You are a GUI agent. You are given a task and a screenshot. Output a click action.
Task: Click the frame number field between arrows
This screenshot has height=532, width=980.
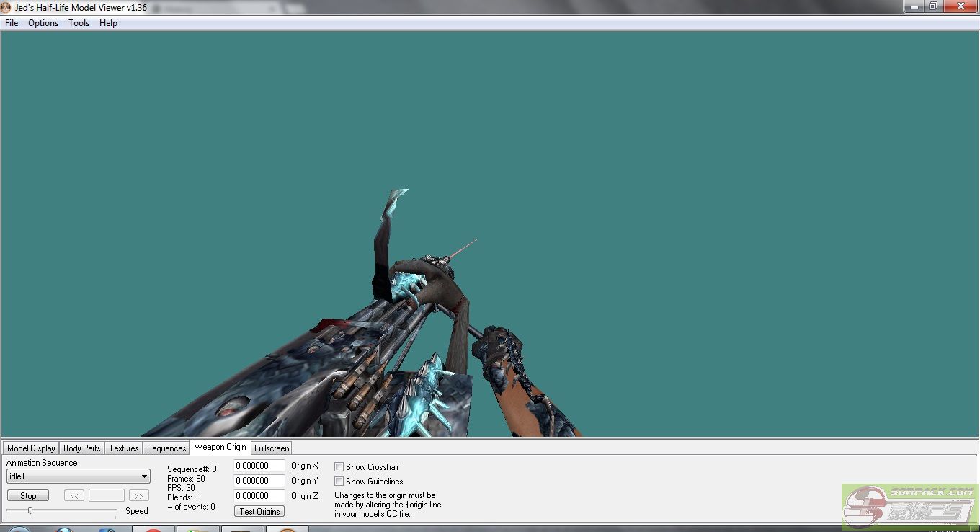click(107, 496)
